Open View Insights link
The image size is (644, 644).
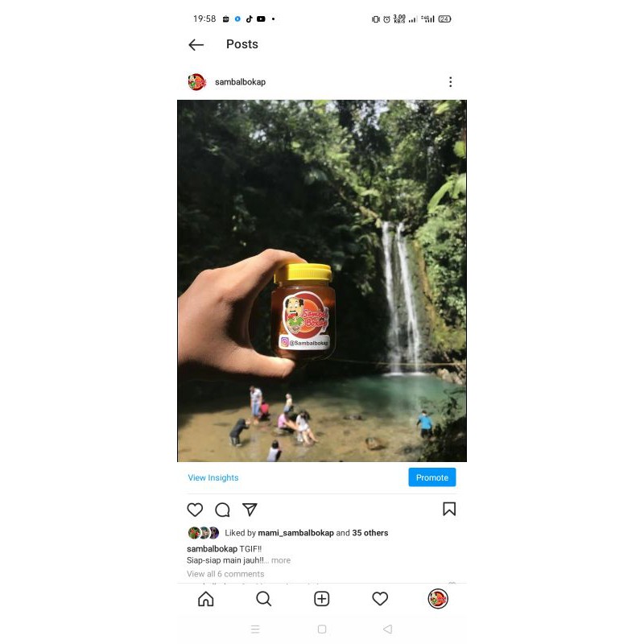point(213,477)
